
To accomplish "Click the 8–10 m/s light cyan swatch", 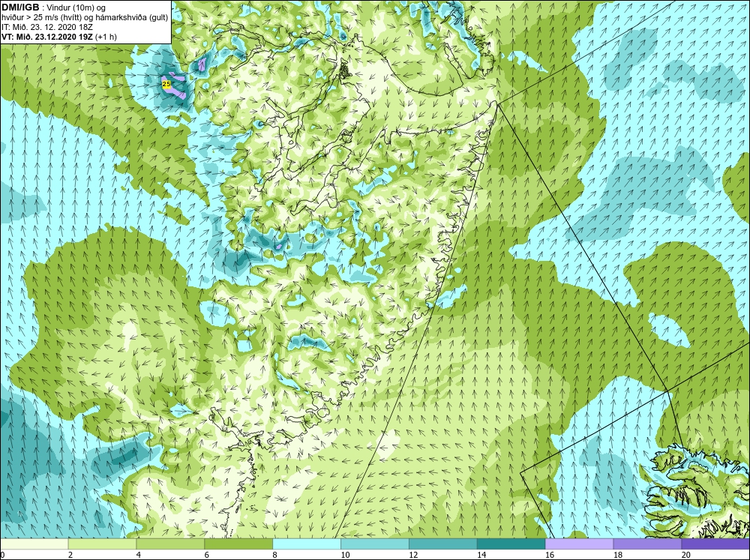I will 307,544.
